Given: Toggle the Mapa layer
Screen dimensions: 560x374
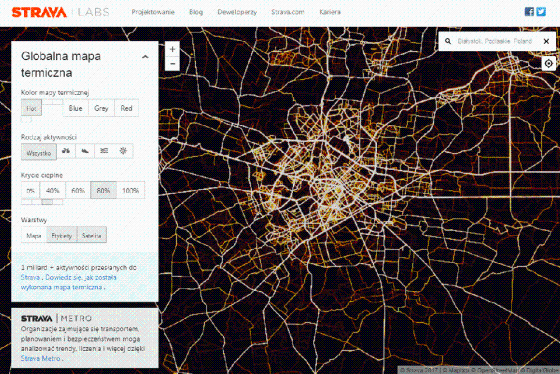Looking at the screenshot, I should tap(34, 235).
